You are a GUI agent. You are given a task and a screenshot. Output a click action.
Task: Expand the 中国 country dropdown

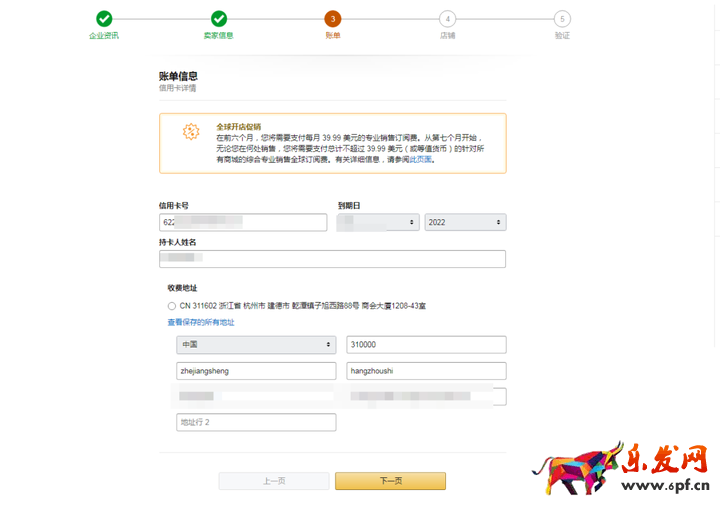point(256,344)
